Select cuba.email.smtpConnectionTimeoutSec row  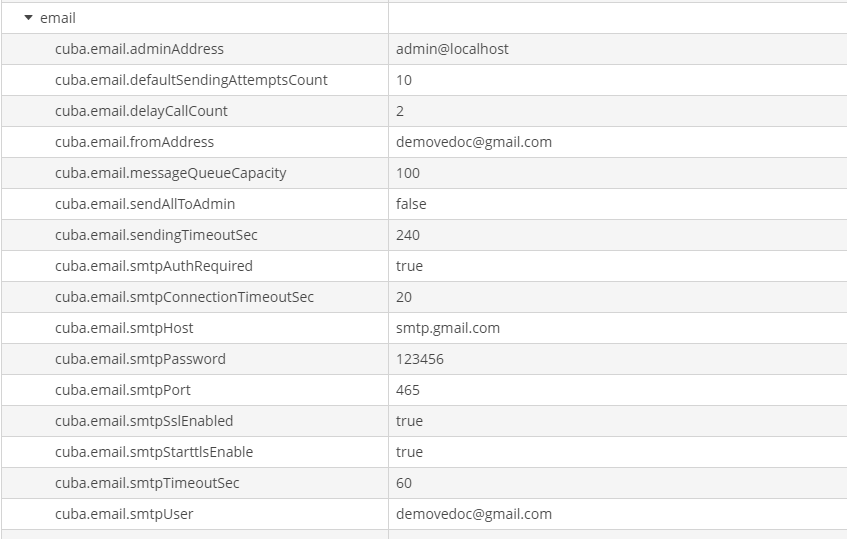[x=184, y=297]
